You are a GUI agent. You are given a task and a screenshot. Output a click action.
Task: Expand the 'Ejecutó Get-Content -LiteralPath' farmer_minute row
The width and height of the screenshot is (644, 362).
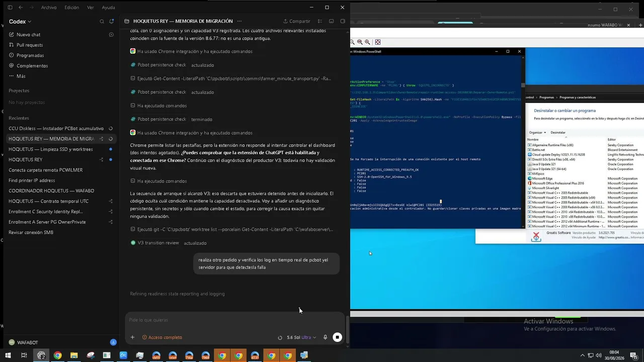tap(230, 78)
